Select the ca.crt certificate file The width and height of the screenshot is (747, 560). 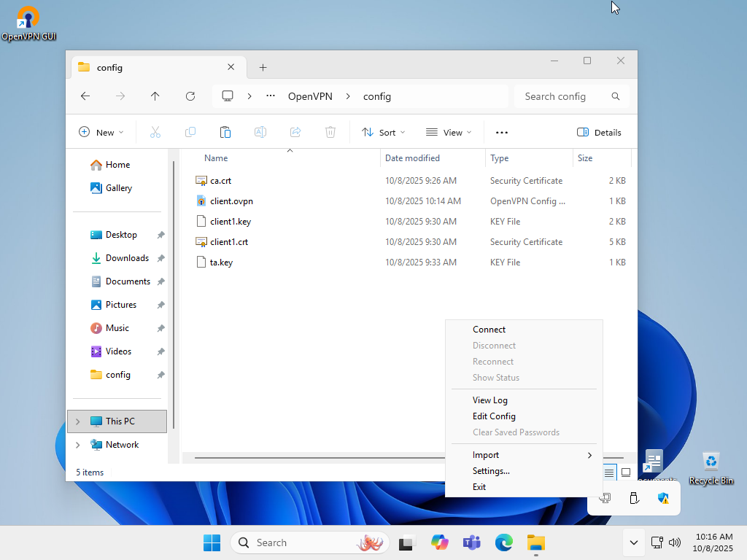(220, 181)
